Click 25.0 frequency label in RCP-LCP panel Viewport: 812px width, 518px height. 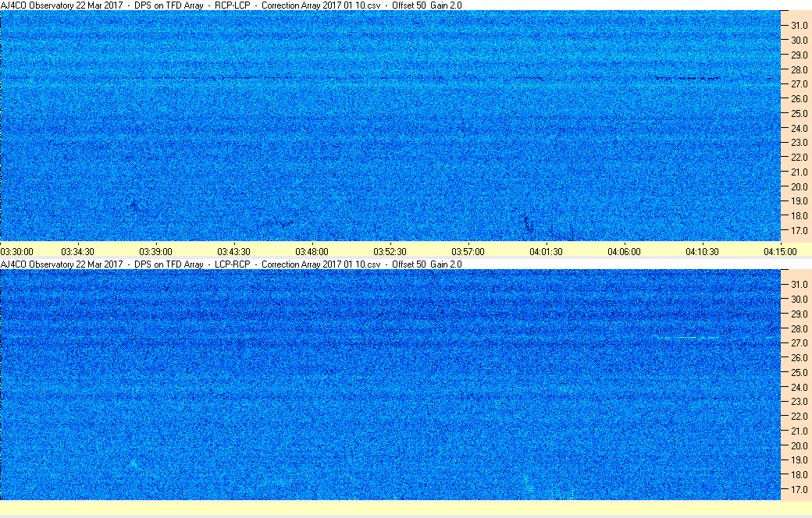[799, 113]
